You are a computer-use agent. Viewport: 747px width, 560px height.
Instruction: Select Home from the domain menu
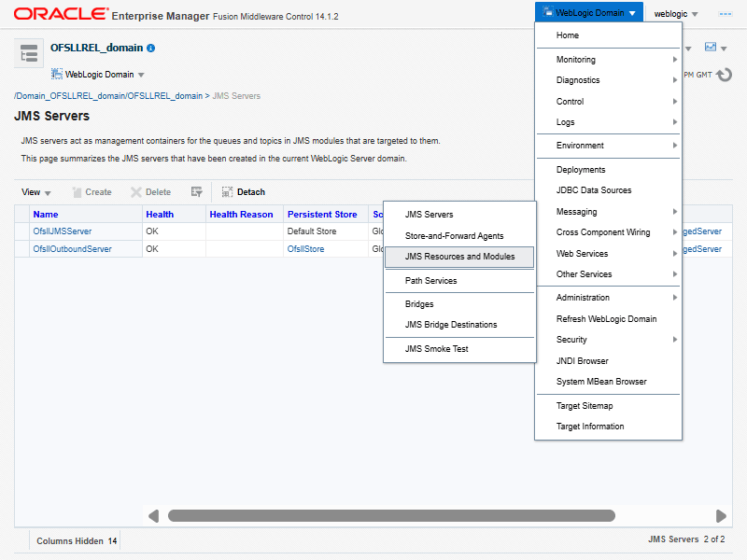609,35
